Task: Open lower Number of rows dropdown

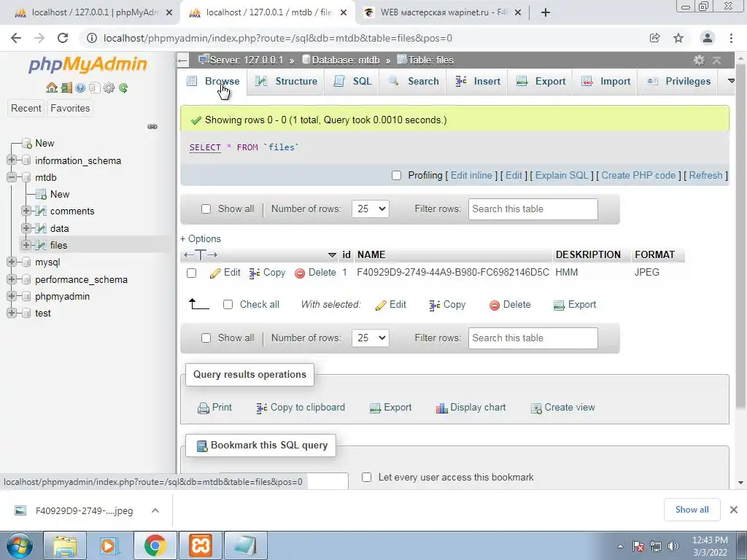Action: pos(370,338)
